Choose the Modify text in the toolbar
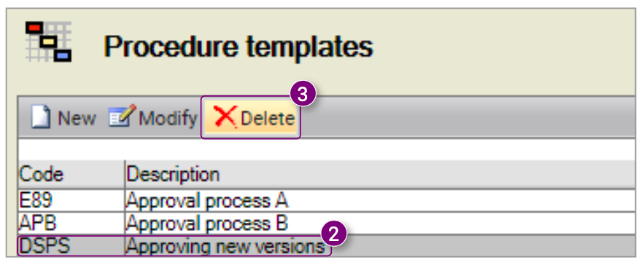Image resolution: width=644 pixels, height=265 pixels. [x=168, y=119]
